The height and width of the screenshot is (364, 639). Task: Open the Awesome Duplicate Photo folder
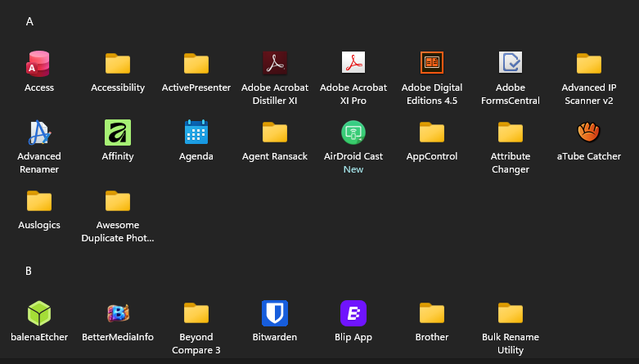pos(118,201)
